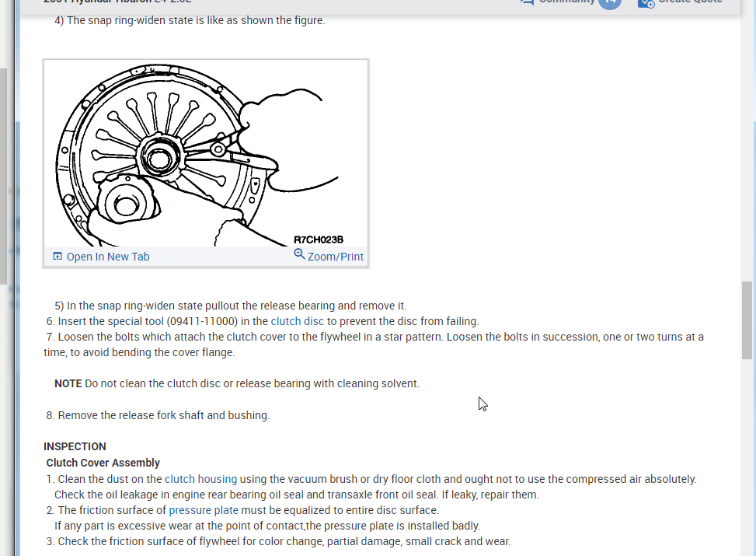Click the snap ring clutch diagram image
Viewport: 756px width, 556px height.
(206, 153)
